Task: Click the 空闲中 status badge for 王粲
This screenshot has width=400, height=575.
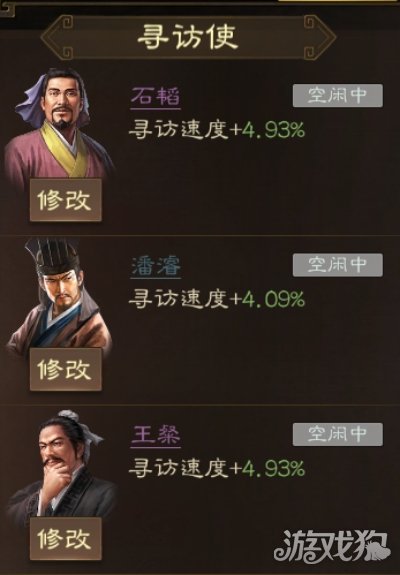Action: 338,434
